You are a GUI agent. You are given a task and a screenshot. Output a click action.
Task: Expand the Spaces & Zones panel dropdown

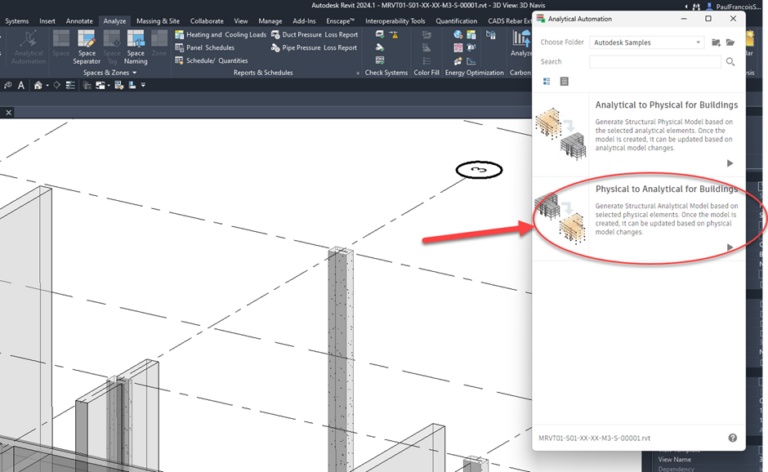point(134,73)
